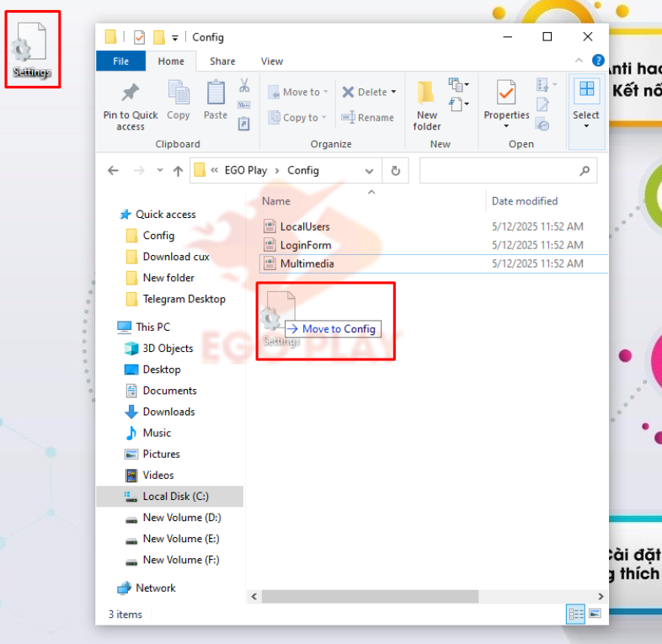
Task: Open recent locations dropdown arrow
Action: (160, 170)
